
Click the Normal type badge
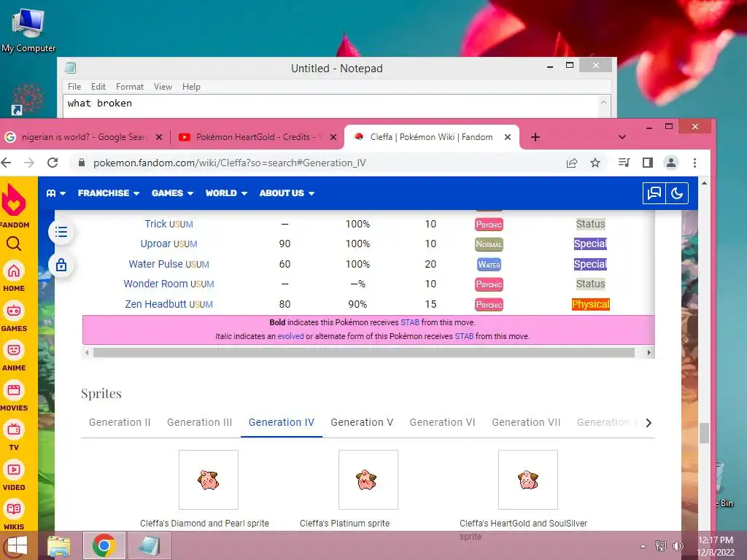489,244
